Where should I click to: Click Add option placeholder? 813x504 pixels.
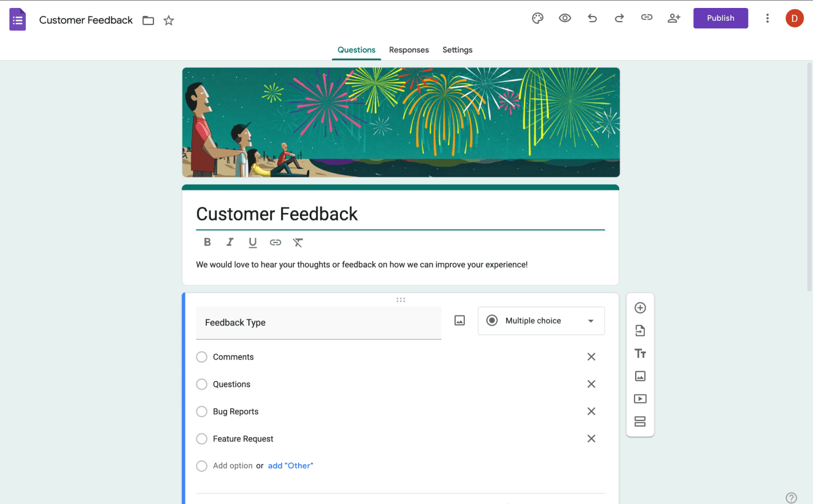point(232,466)
